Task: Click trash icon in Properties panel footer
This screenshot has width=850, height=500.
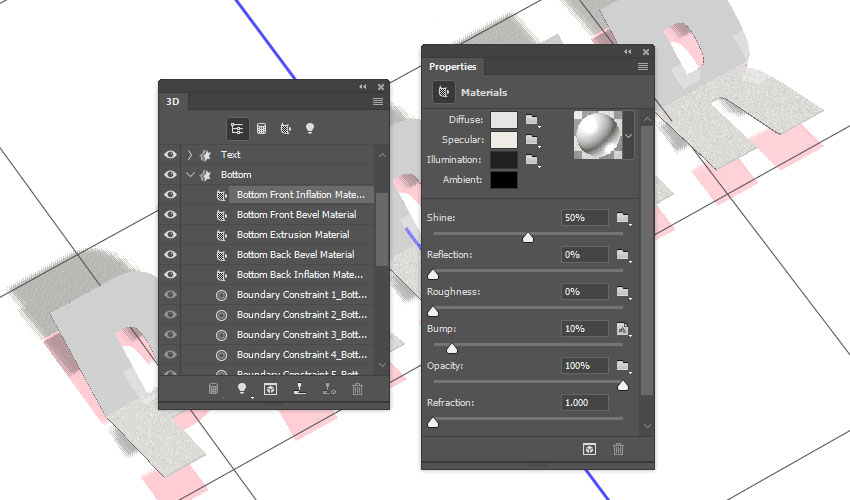Action: pos(618,449)
